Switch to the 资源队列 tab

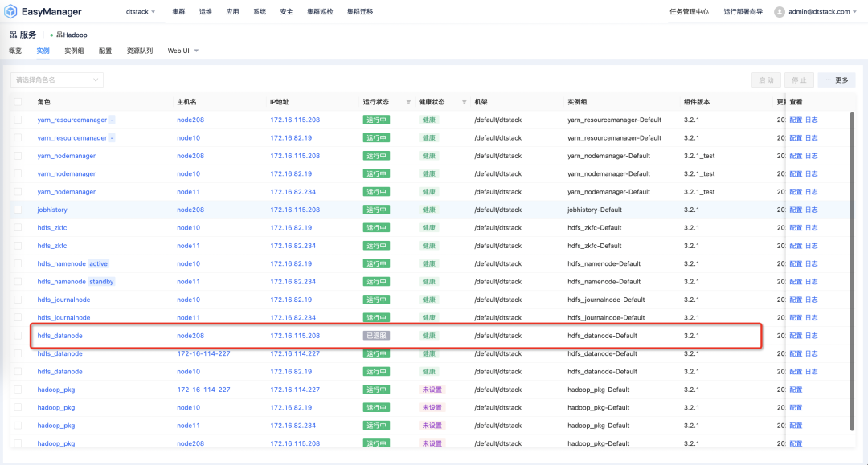(139, 51)
